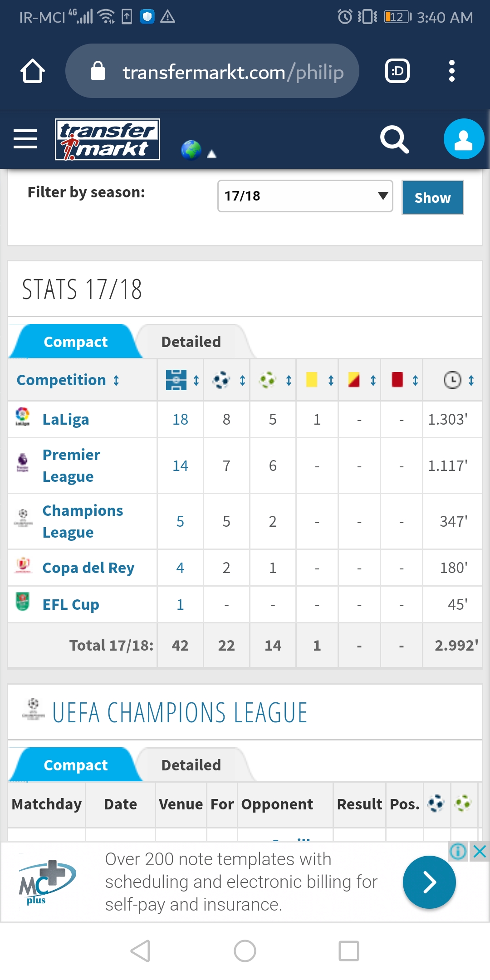490x980 pixels.
Task: Sort table by Competition column
Action: [68, 380]
